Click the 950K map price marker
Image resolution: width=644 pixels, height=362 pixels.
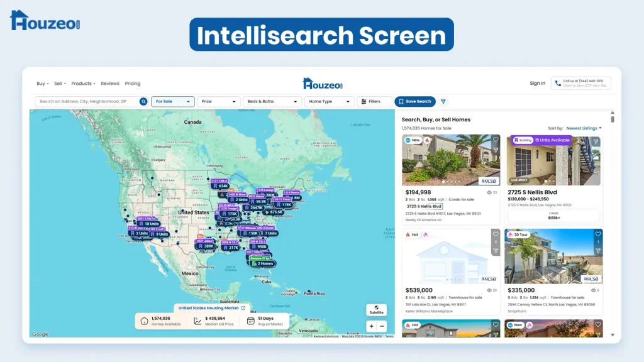(x=259, y=246)
